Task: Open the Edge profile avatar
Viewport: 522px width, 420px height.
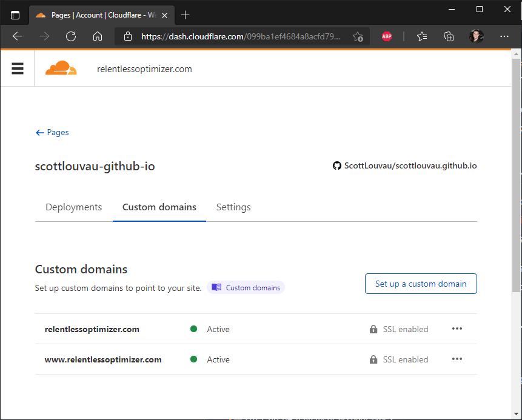Action: point(477,36)
